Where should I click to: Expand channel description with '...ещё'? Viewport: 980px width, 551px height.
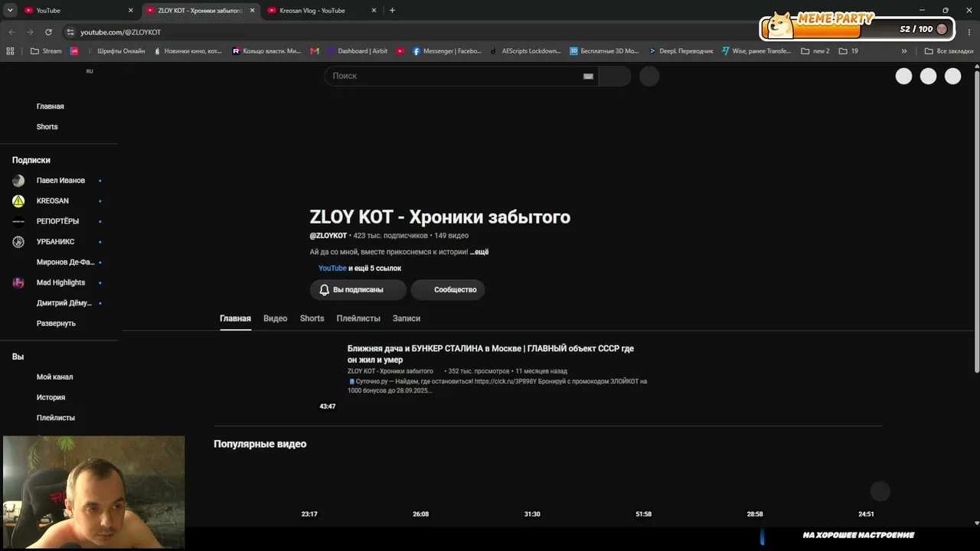pos(479,252)
